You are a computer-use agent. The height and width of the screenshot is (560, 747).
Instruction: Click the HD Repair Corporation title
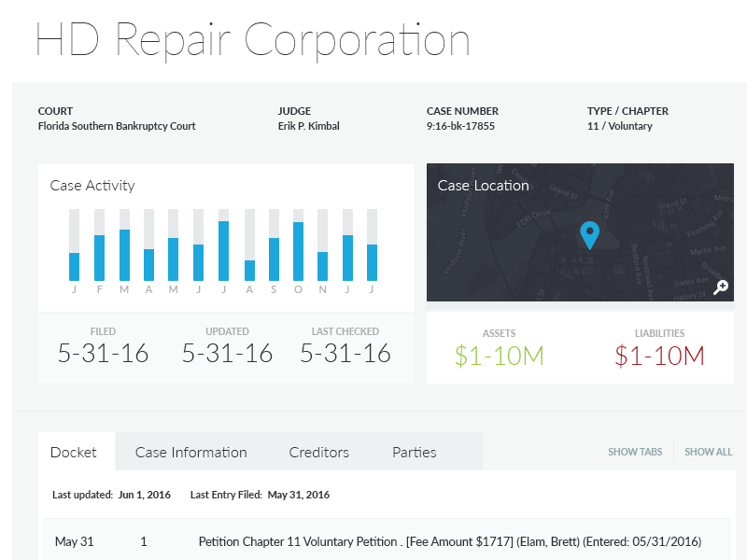(x=252, y=40)
